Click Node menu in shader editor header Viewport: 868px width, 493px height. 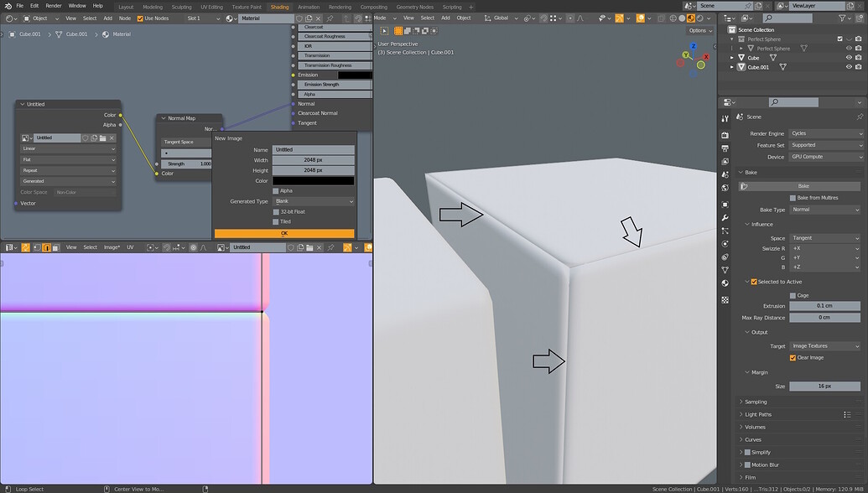[x=125, y=18]
